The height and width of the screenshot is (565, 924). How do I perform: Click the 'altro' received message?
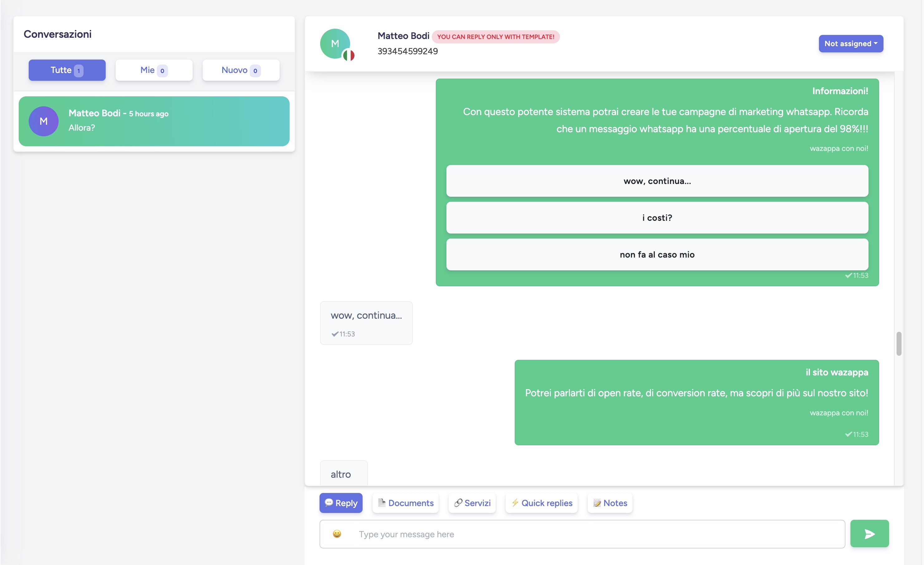tap(344, 473)
